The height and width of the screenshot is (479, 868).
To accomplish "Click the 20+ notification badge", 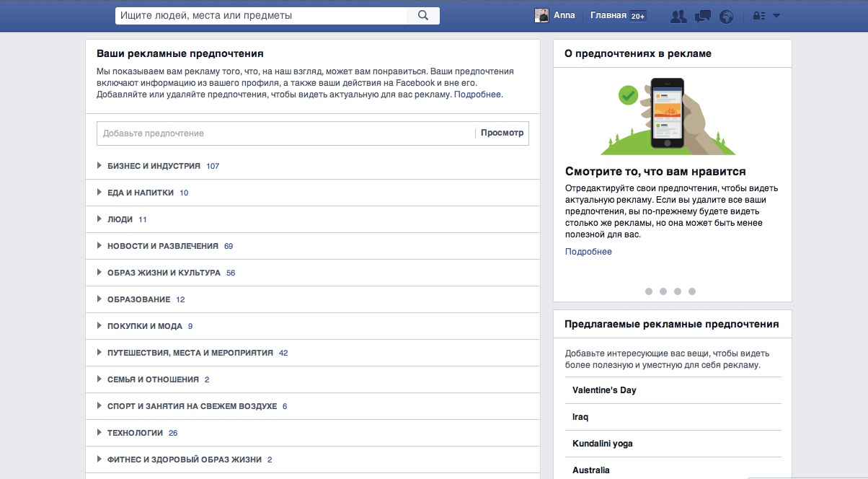I will point(638,16).
